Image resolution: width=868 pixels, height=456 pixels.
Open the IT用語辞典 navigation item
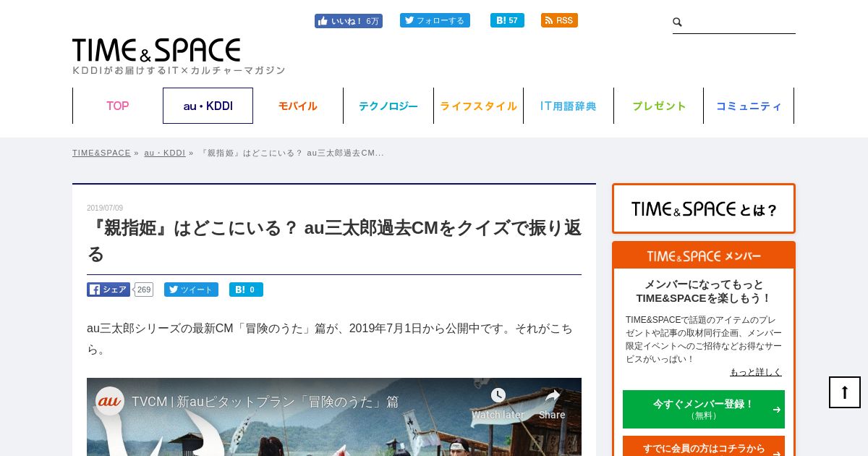pyautogui.click(x=569, y=106)
